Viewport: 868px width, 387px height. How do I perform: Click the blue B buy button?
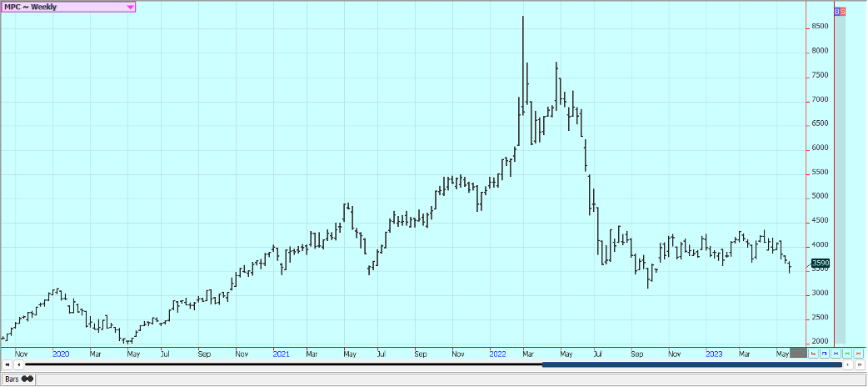837,12
